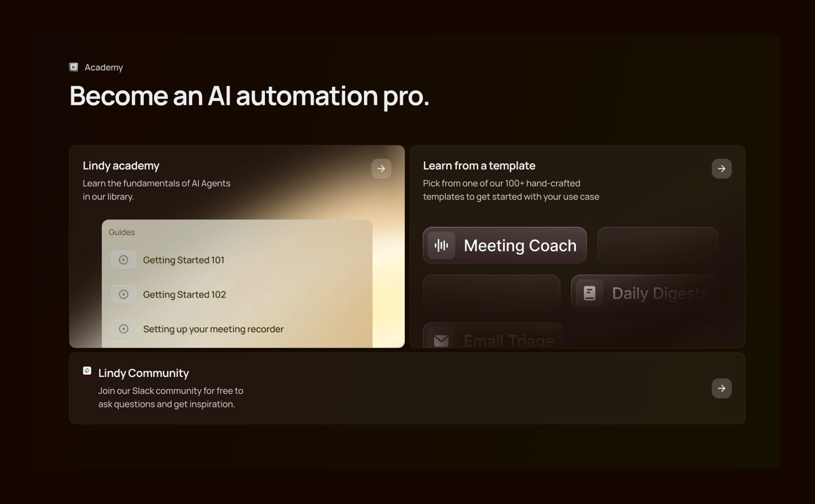Click the Slack icon beside Lindy Community
The width and height of the screenshot is (815, 504).
pos(87,370)
